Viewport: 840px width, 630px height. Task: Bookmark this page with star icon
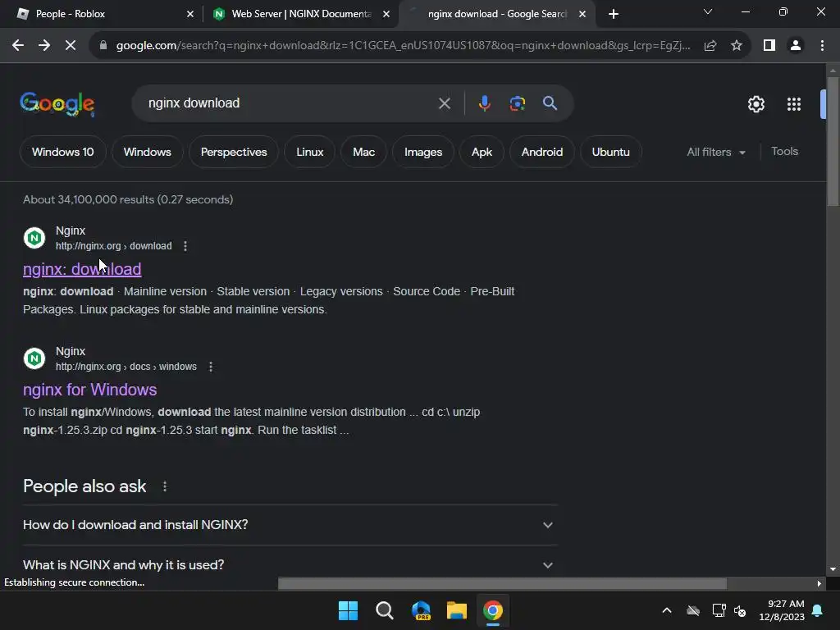point(737,46)
